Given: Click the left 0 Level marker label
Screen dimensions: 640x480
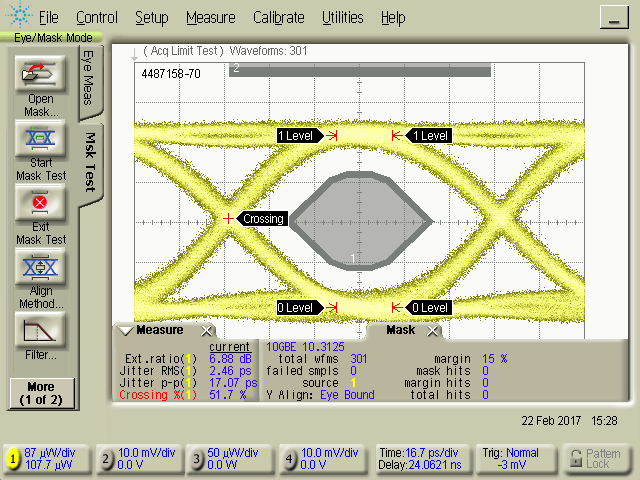Looking at the screenshot, I should [299, 307].
